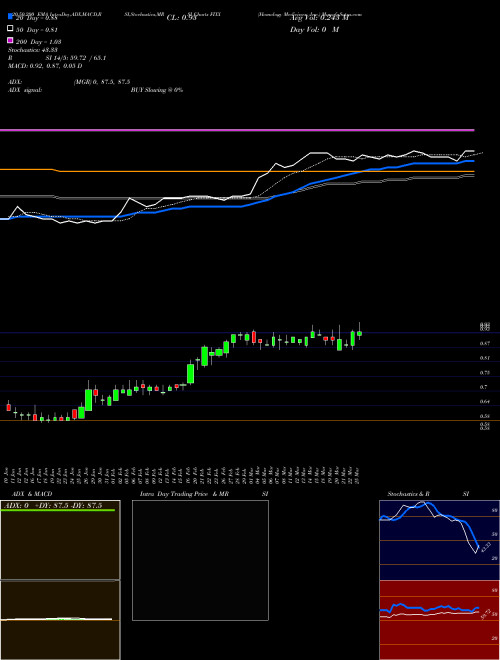Click the '0.64' price axis label
This screenshot has width=500, height=660.
pyautogui.click(x=484, y=402)
